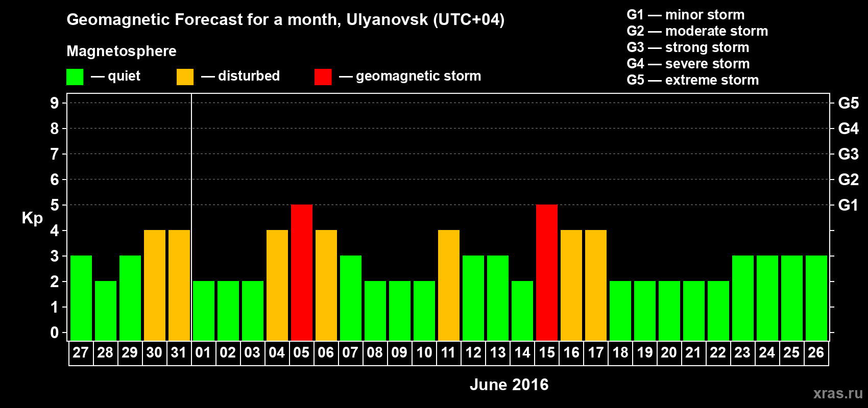
Task: Click the green bar for June 20
Action: pyautogui.click(x=669, y=311)
